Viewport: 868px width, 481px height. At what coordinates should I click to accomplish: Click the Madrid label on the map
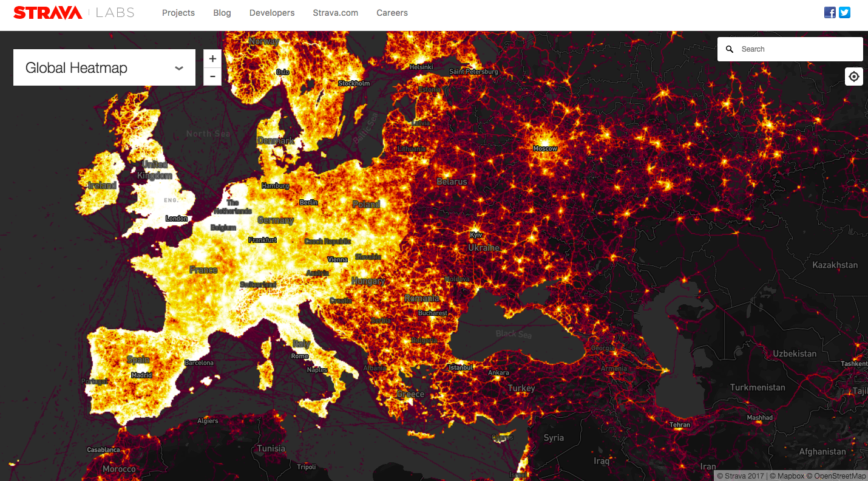[x=141, y=375]
